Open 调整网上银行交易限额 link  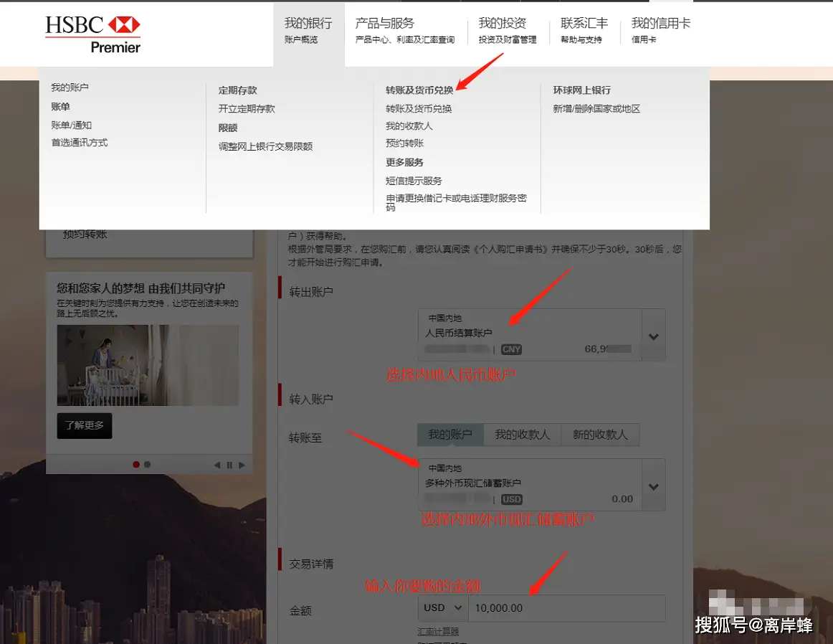point(265,146)
